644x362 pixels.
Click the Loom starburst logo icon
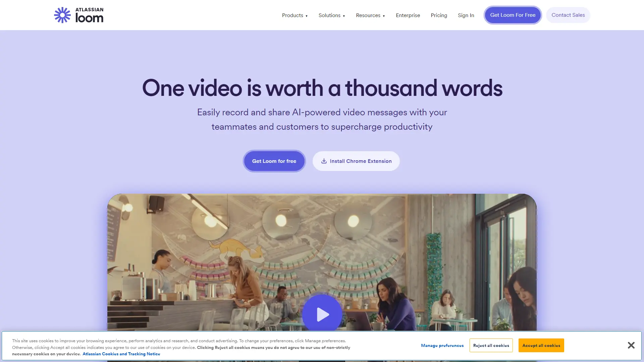[62, 15]
